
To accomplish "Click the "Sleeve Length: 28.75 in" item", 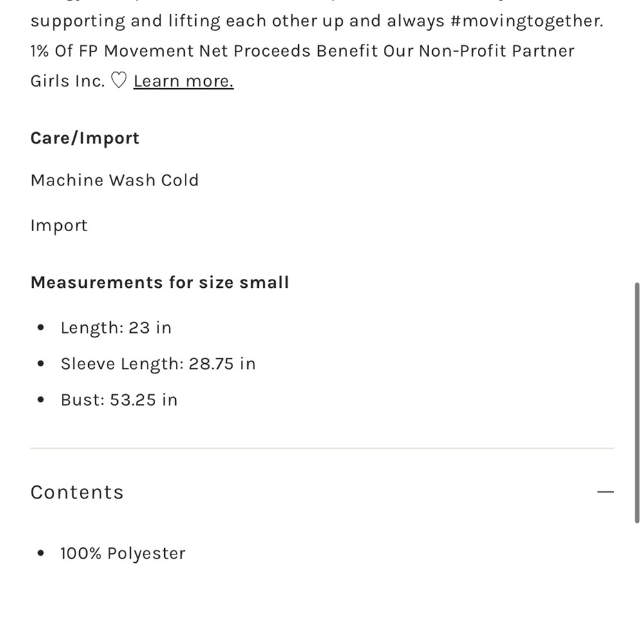I will (x=158, y=364).
